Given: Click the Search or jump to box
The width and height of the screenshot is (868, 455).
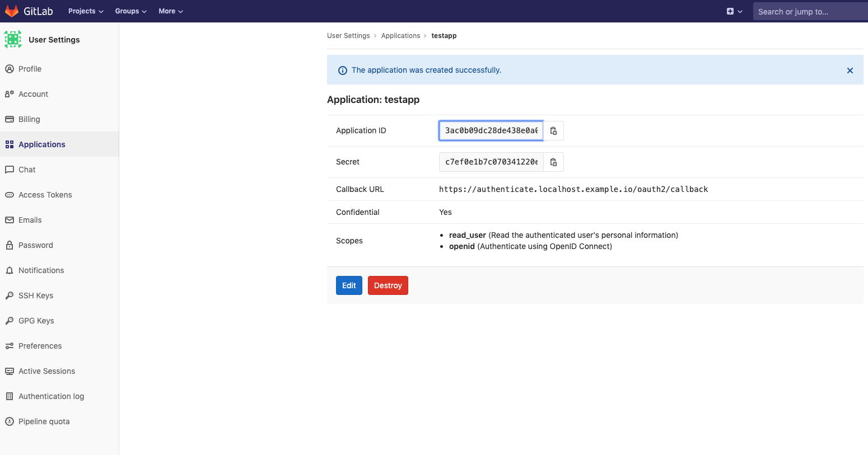Looking at the screenshot, I should 810,11.
